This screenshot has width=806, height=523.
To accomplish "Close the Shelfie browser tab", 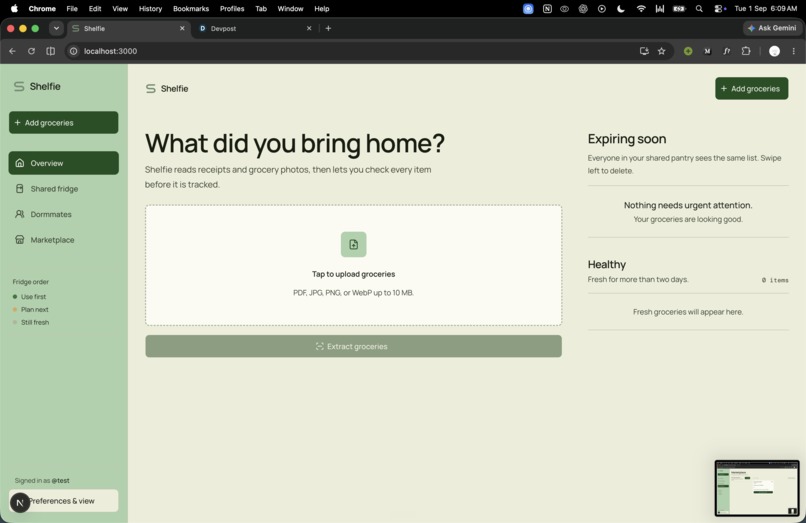I will coord(182,28).
